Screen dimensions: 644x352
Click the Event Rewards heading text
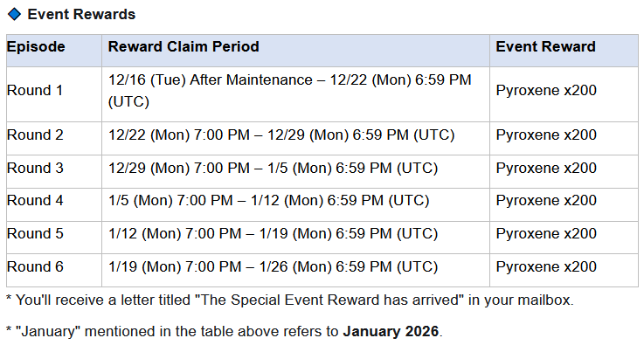[81, 15]
